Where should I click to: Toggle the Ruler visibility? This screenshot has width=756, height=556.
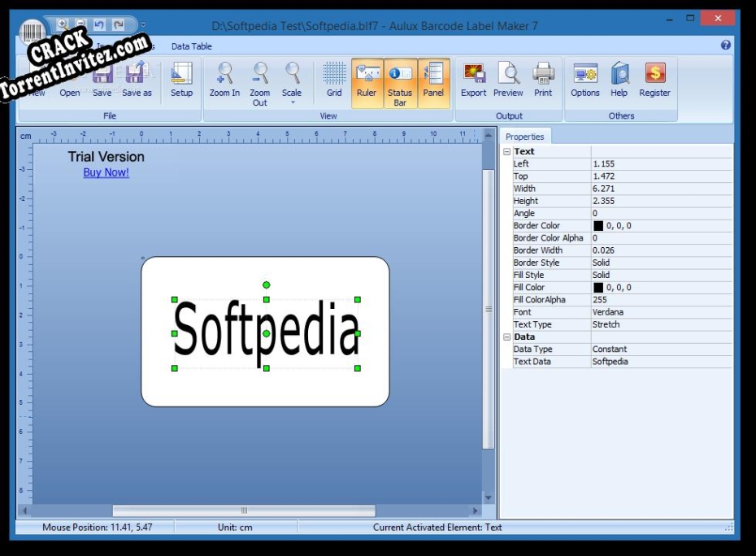(x=367, y=81)
